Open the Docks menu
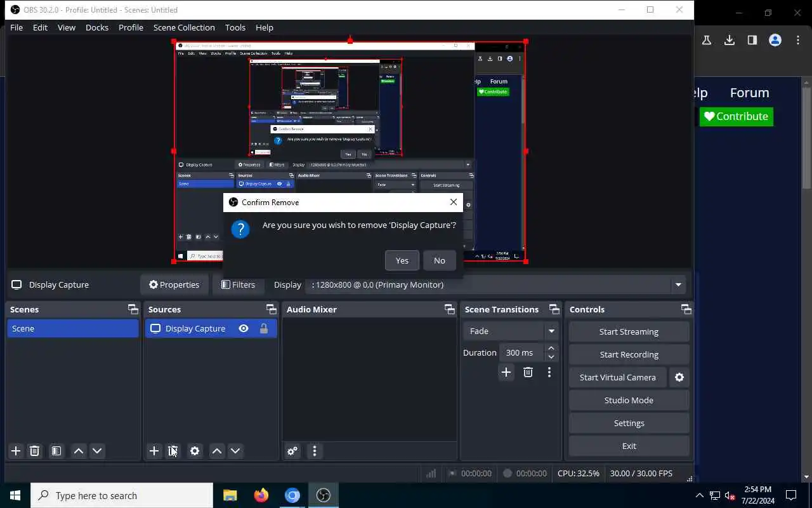The width and height of the screenshot is (812, 508). pyautogui.click(x=97, y=27)
